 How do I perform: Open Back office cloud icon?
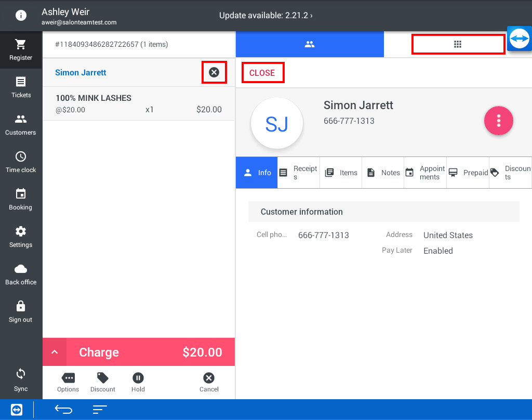pos(21,274)
